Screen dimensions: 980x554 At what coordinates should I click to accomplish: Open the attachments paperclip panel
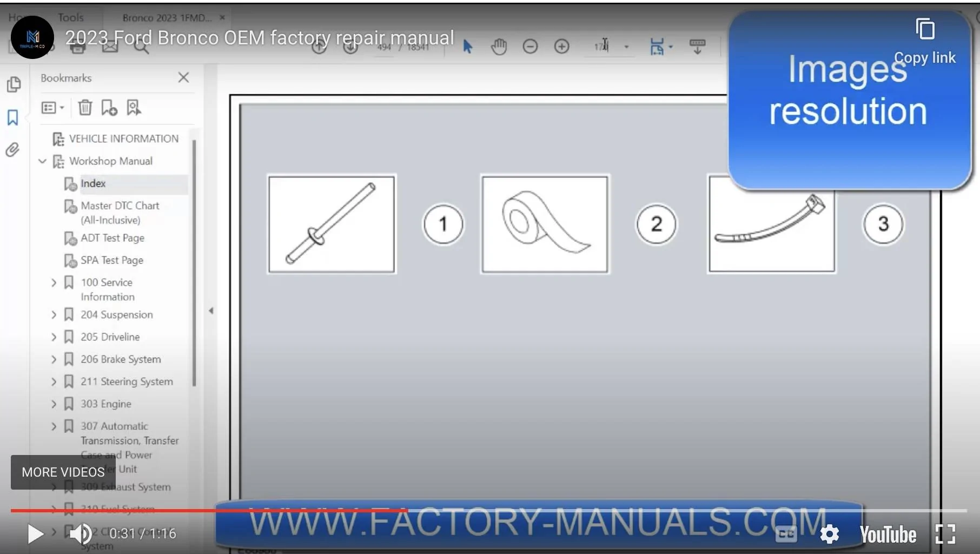(x=12, y=149)
